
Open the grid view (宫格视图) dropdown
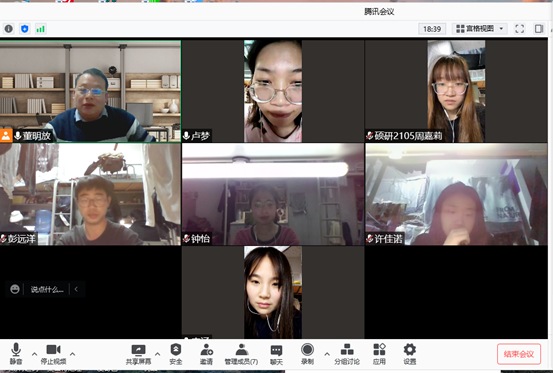coord(480,29)
